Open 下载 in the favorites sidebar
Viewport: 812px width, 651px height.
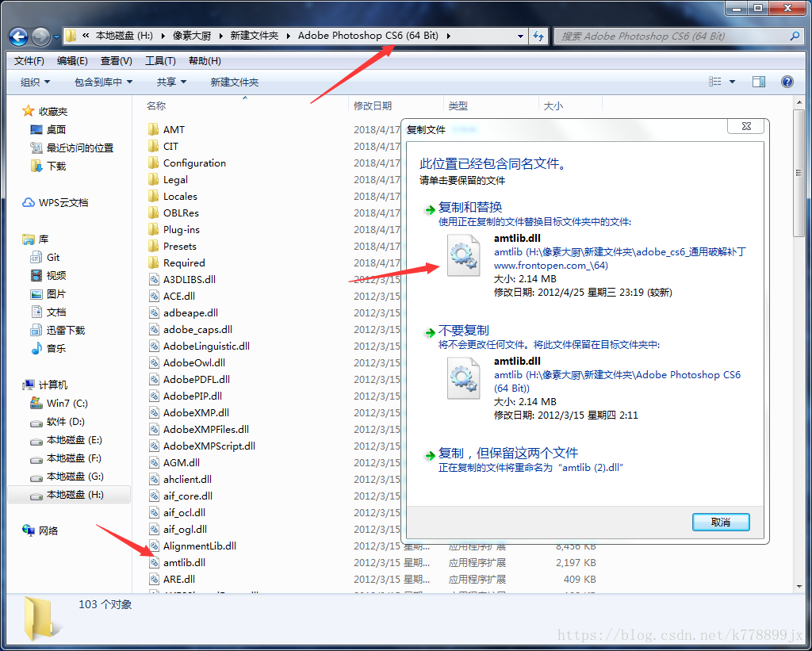click(x=48, y=166)
